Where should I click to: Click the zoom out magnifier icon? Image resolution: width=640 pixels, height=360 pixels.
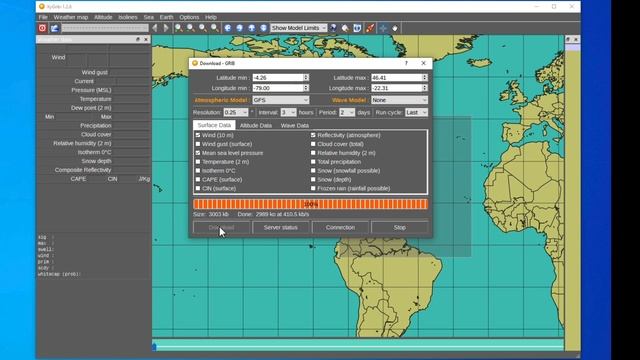click(x=191, y=28)
